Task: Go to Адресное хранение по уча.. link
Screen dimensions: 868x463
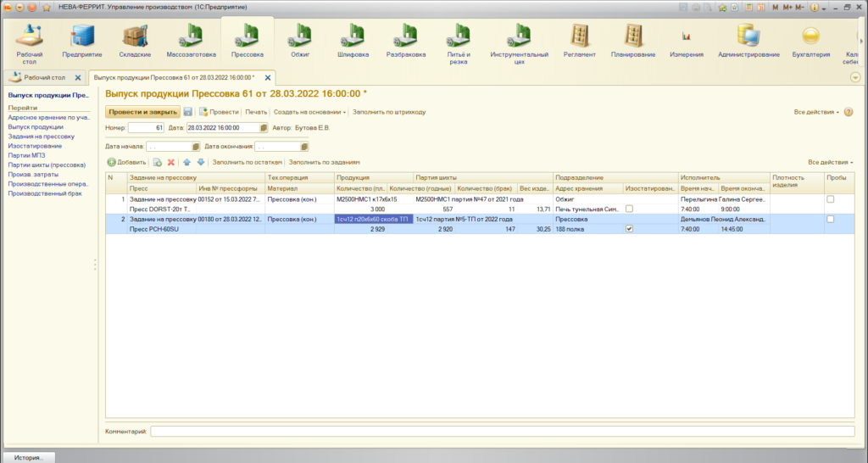Action: (x=48, y=117)
